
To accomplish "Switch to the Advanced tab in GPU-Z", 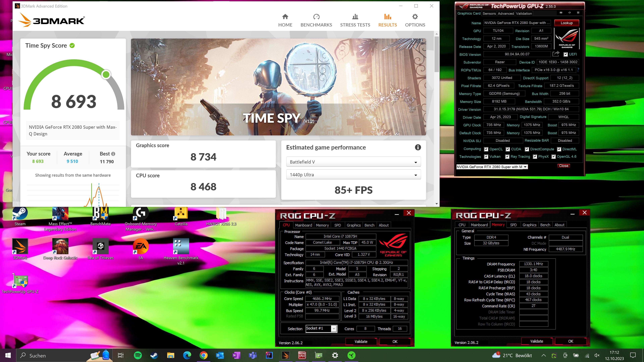I will tap(506, 13).
